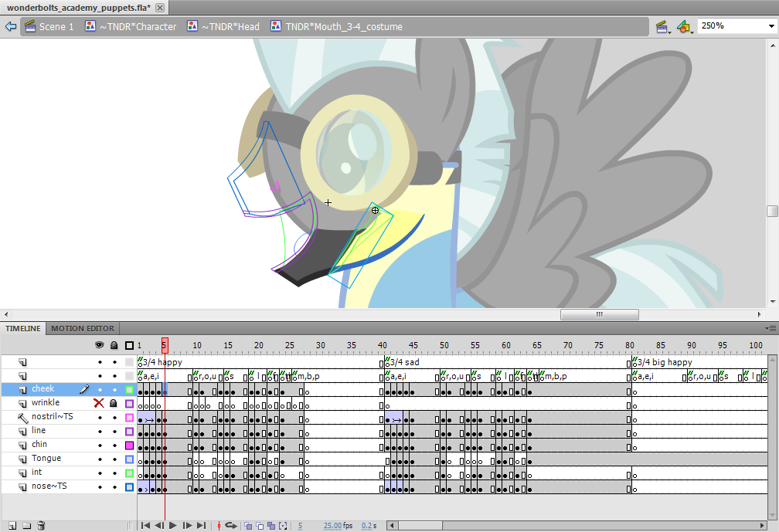The height and width of the screenshot is (532, 779).
Task: Enable Onion Skin
Action: [247, 526]
